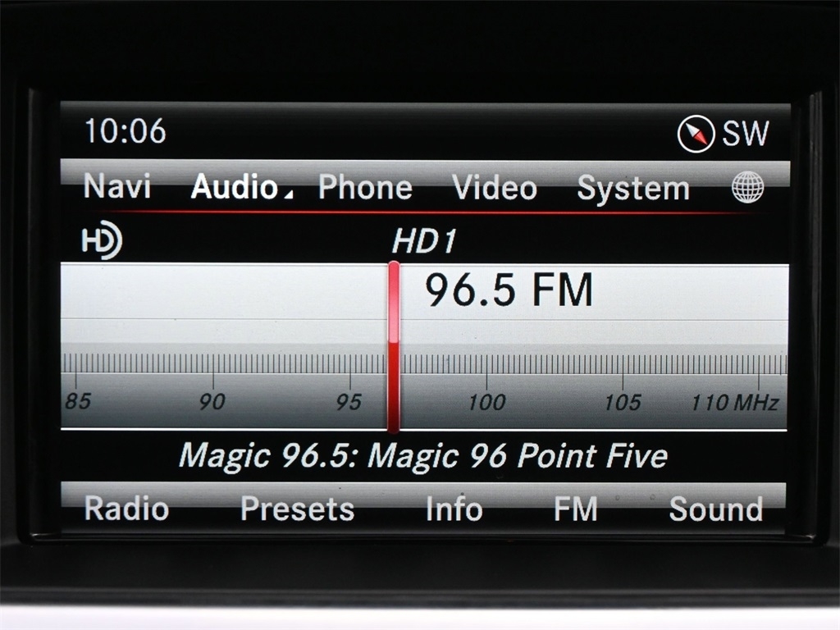Viewport: 840px width, 630px height.
Task: Tap the HD Radio logo icon
Action: [x=102, y=240]
